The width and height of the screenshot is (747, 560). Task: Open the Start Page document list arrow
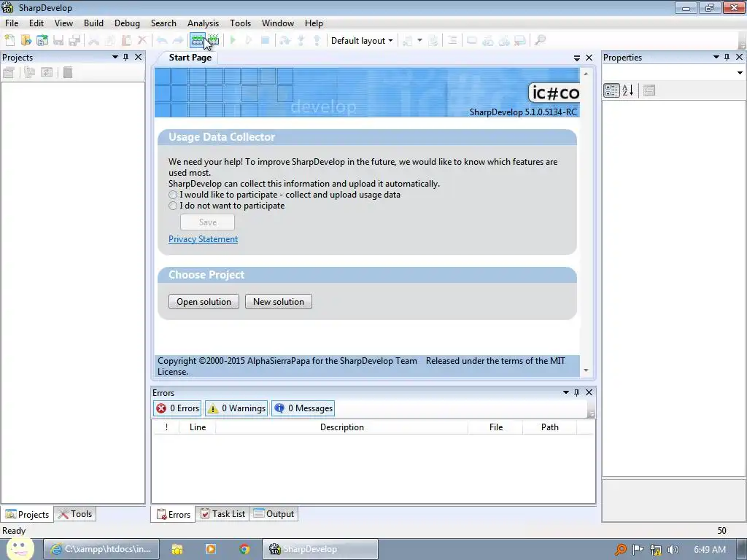(x=576, y=58)
